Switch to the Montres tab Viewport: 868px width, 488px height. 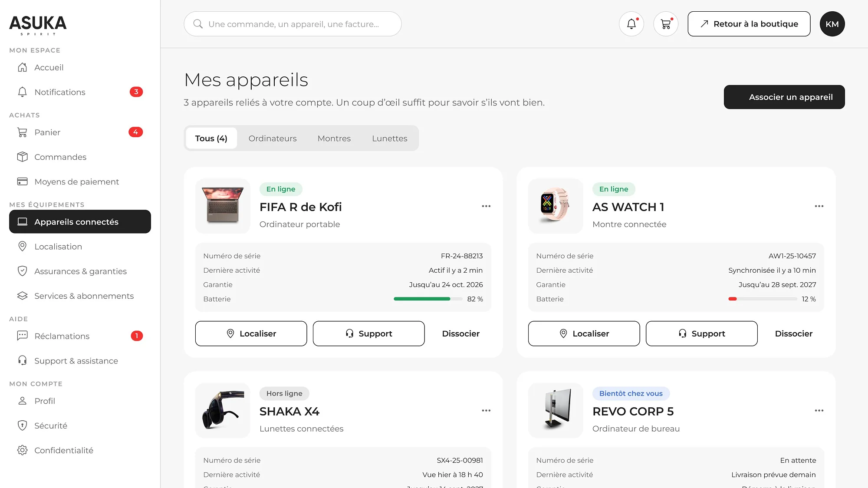334,138
